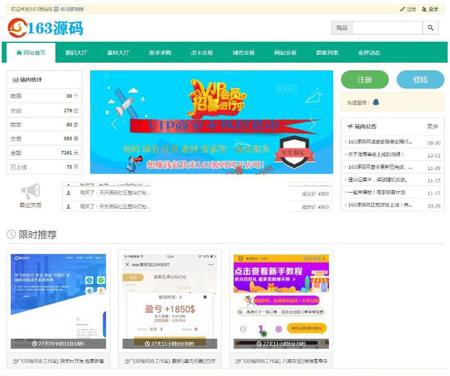Click the magnifier search button
The height and width of the screenshot is (376, 450).
[431, 28]
